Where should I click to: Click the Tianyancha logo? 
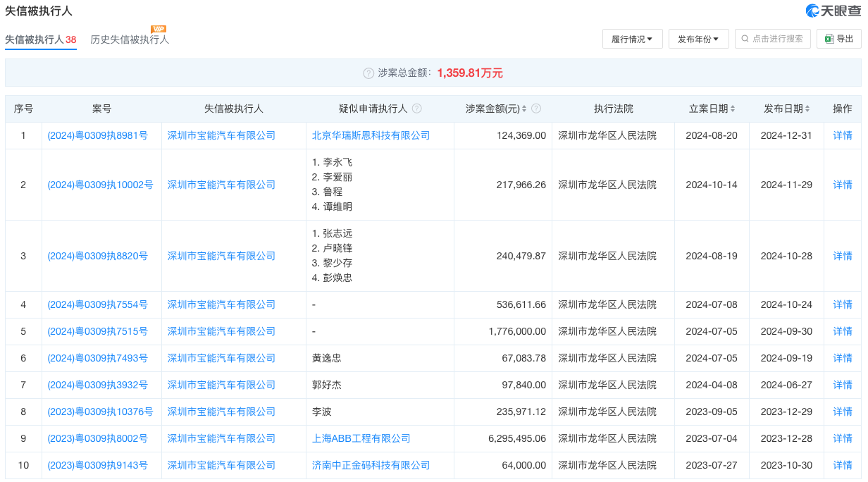click(833, 11)
